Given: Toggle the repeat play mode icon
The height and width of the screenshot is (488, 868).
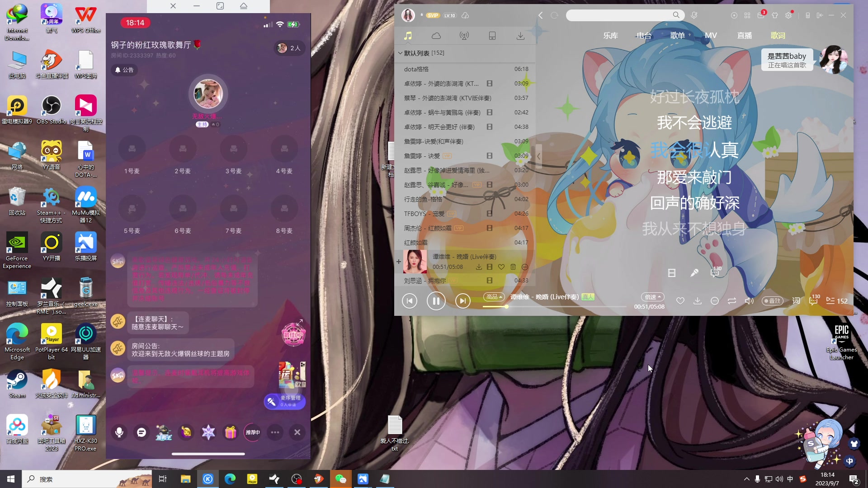Looking at the screenshot, I should (732, 301).
